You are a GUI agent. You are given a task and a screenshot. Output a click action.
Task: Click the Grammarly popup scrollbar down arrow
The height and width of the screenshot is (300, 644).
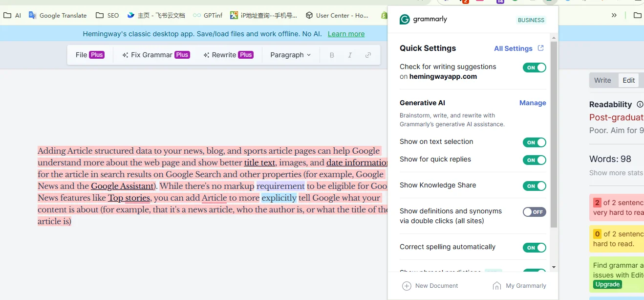point(554,267)
